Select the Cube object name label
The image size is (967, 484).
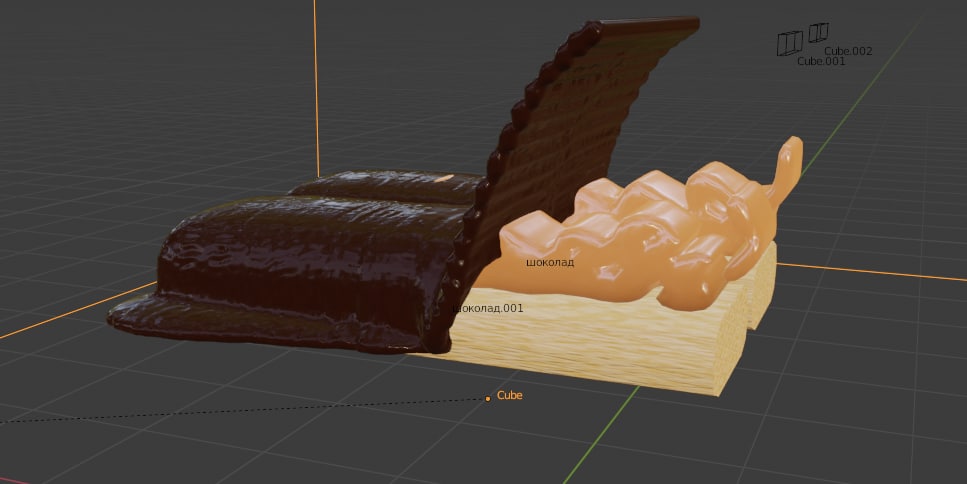click(509, 395)
